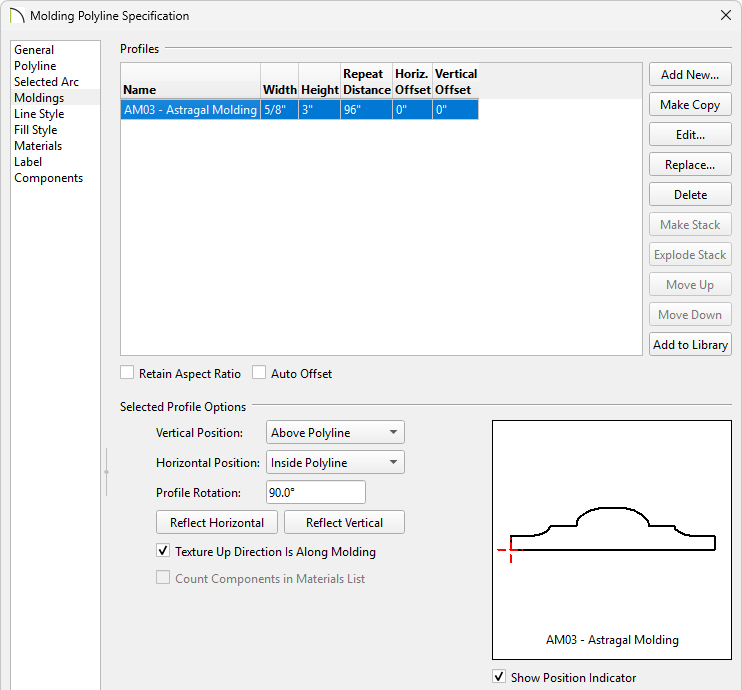Screen dimensions: 742x690
Task: Click the Edit... button
Action: (x=690, y=135)
